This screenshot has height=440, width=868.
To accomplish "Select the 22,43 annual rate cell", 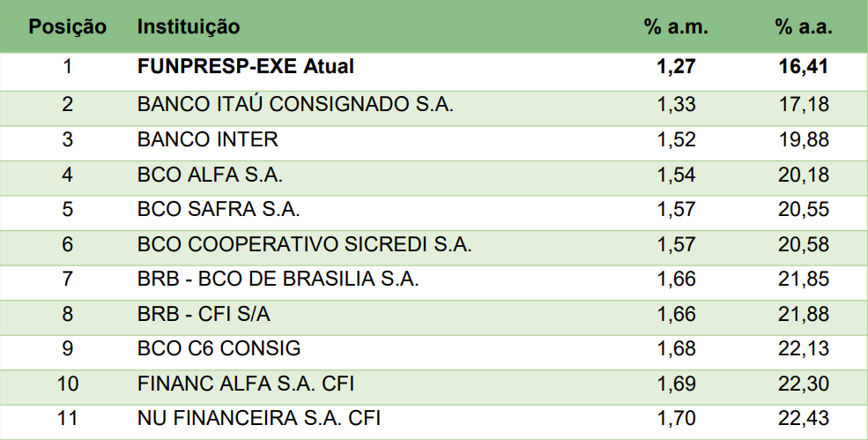I will 804,418.
